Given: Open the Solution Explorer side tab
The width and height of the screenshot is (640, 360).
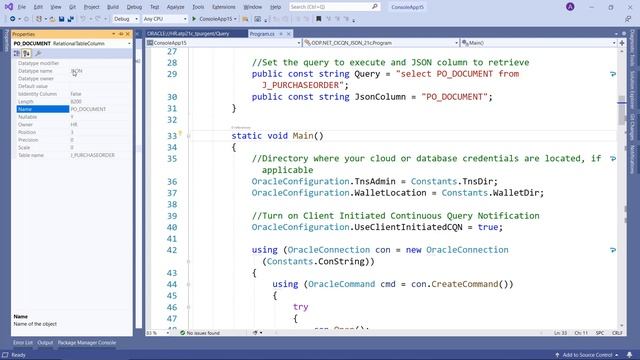Looking at the screenshot, I should tap(632, 90).
